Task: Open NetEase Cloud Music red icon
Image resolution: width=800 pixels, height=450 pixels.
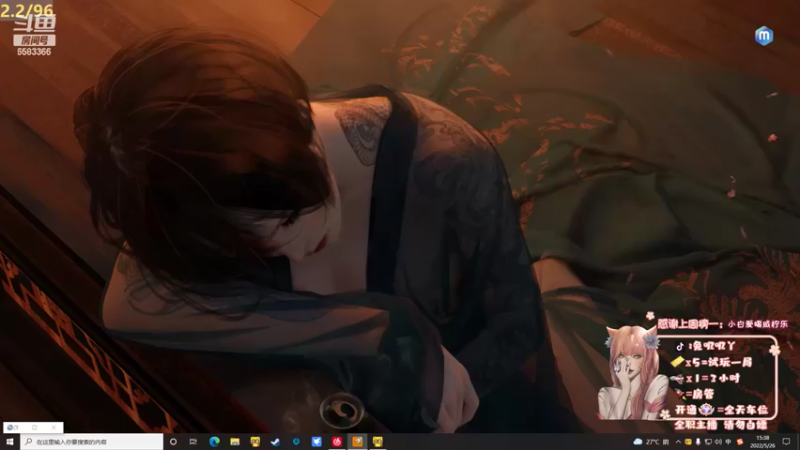Action: 337,442
